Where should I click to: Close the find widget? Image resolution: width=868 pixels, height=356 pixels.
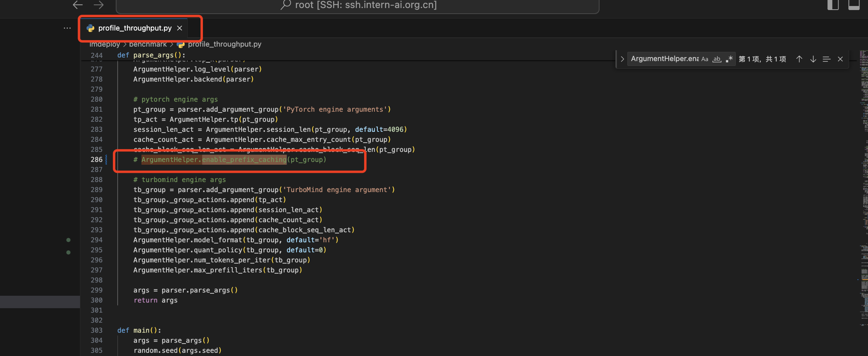point(840,59)
